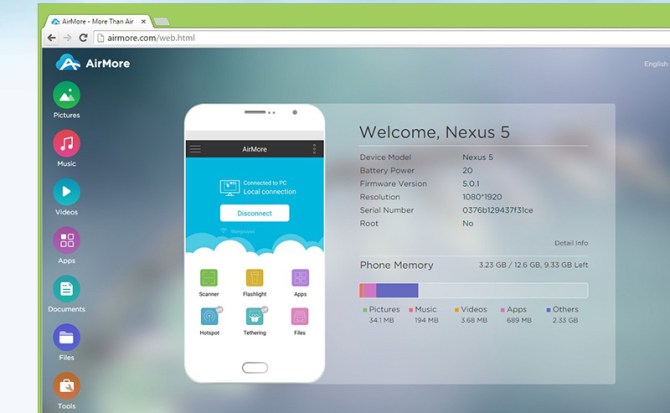This screenshot has height=413, width=670.
Task: Click the Phone Memory label
Action: [x=396, y=265]
